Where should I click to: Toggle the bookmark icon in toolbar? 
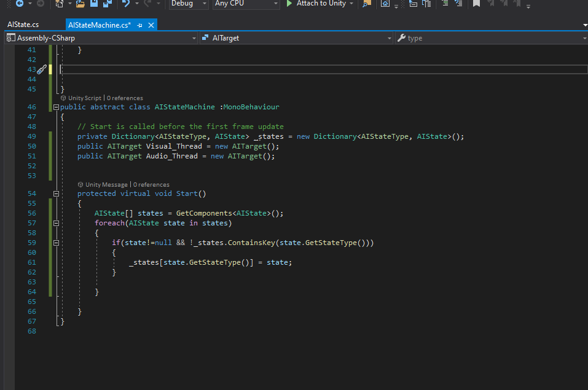point(476,3)
